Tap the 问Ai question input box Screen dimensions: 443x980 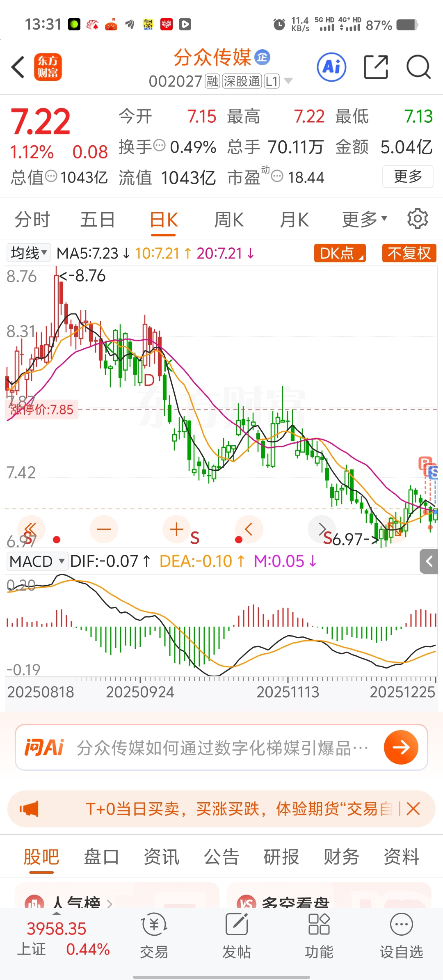tap(221, 747)
